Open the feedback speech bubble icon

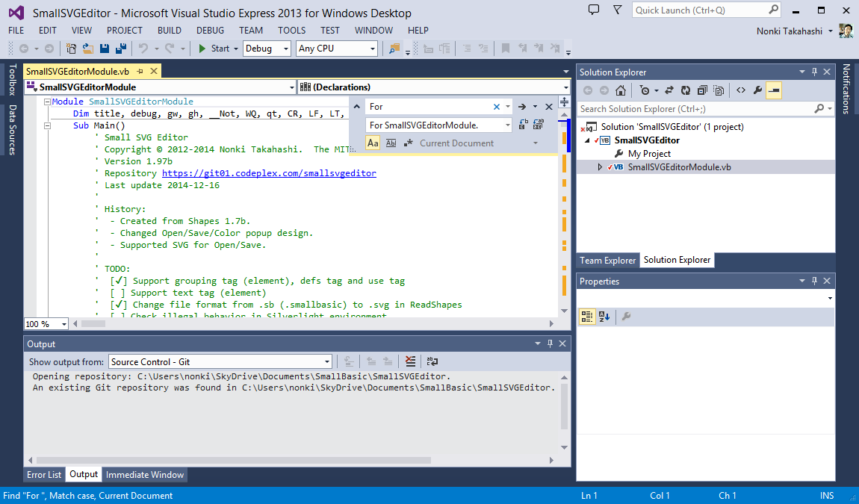click(x=594, y=10)
